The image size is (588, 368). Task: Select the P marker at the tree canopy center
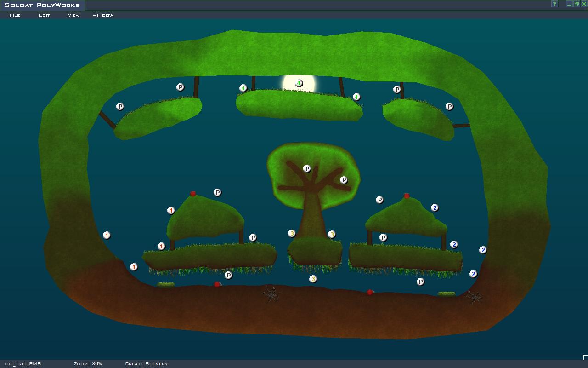tap(307, 169)
